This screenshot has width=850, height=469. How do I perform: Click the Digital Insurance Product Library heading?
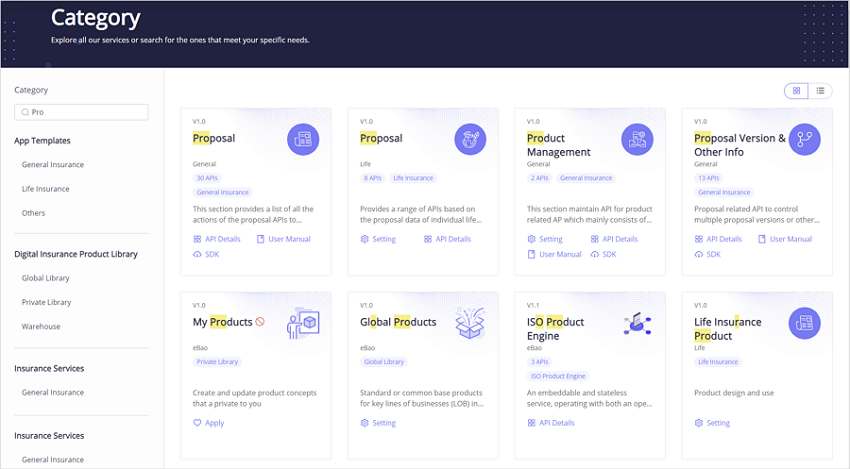pyautogui.click(x=76, y=254)
